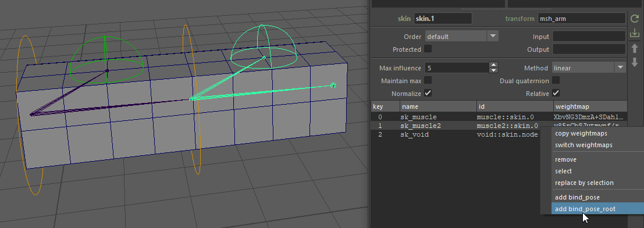Image resolution: width=644 pixels, height=228 pixels.
Task: Decrease Max influence with down stepper arrow
Action: [x=494, y=70]
